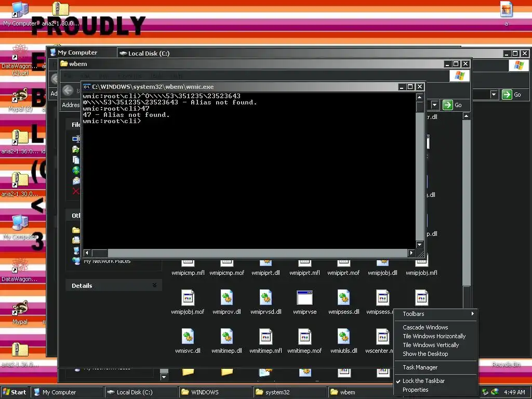Click wbem file list scroll-up arrow
The width and height of the screenshot is (532, 399).
[467, 116]
